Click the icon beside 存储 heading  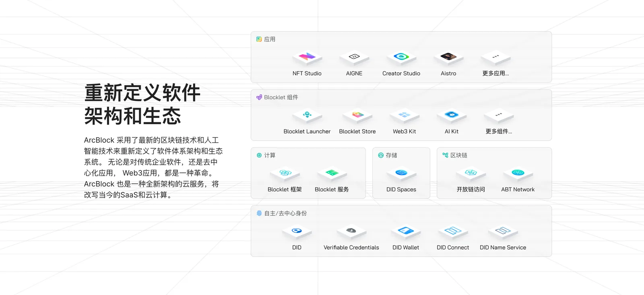tap(381, 155)
